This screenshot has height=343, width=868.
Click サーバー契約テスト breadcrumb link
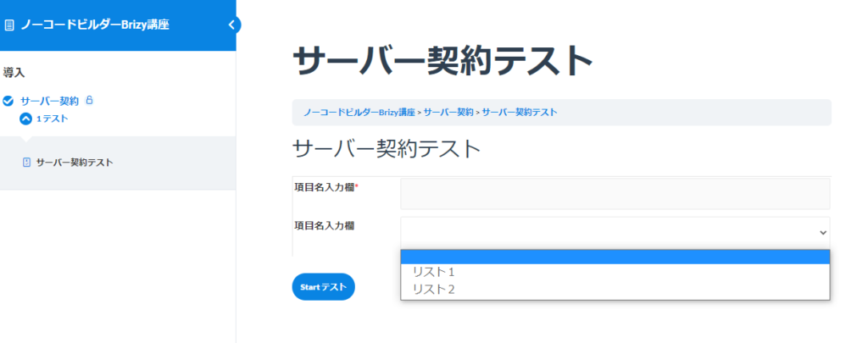tap(520, 112)
